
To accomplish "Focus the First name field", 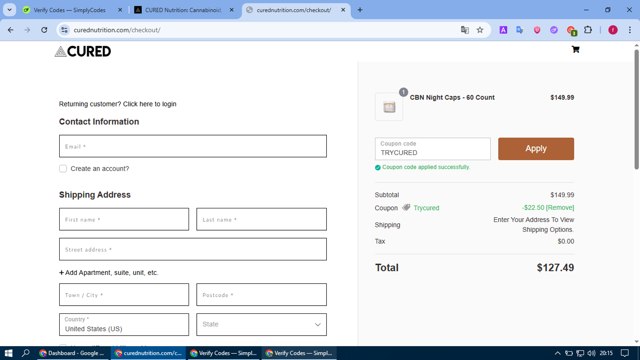I will 124,219.
